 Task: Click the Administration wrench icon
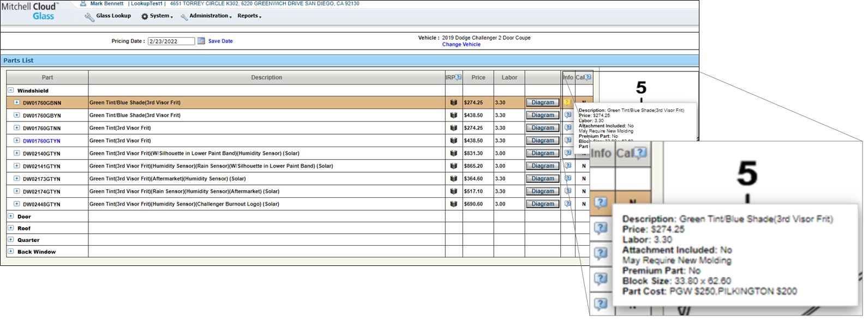click(184, 17)
